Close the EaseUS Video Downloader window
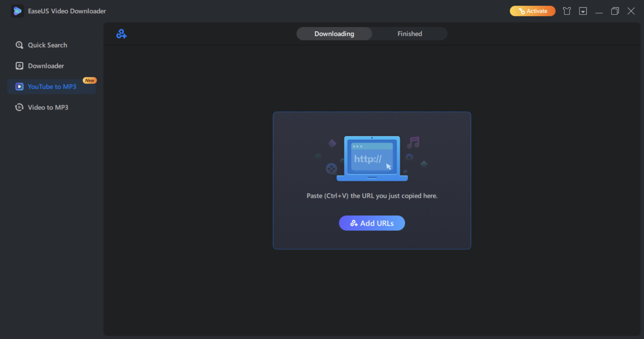 click(x=631, y=11)
